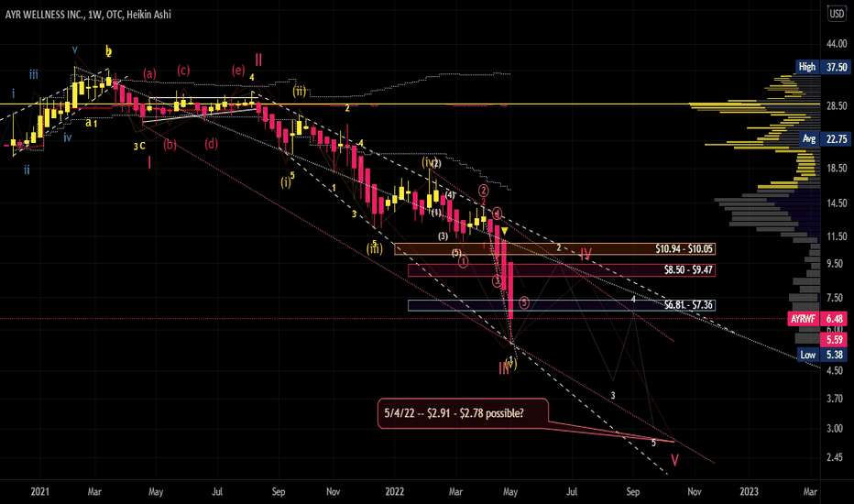Click the 28.50 price axis label
Image resolution: width=854 pixels, height=504 pixels.
(837, 105)
